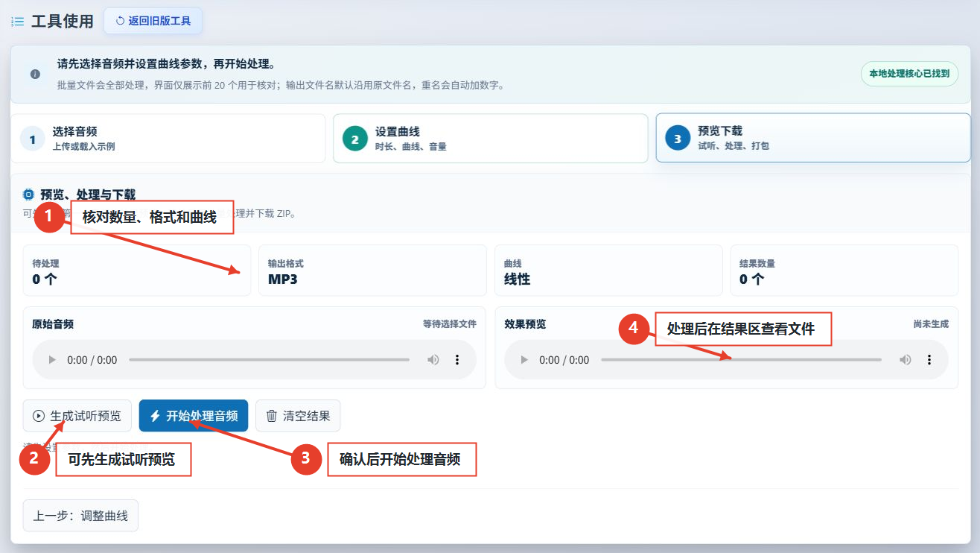The width and height of the screenshot is (980, 553).
Task: Click the 待处理 value 0 个
Action: coord(45,279)
